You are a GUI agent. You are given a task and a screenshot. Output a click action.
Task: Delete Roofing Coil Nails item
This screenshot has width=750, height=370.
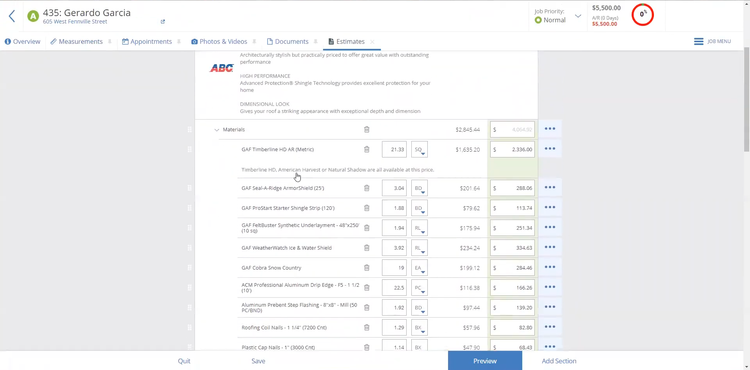tap(367, 327)
